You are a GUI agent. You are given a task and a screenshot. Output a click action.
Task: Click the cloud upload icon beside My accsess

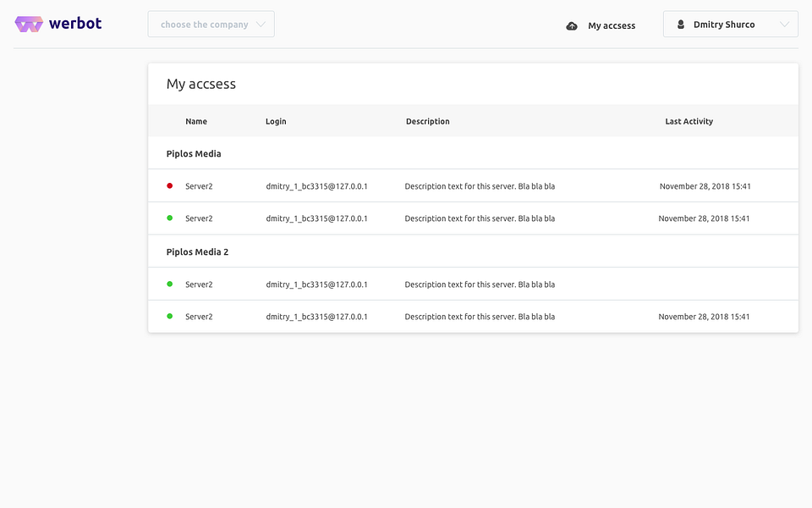pos(572,26)
